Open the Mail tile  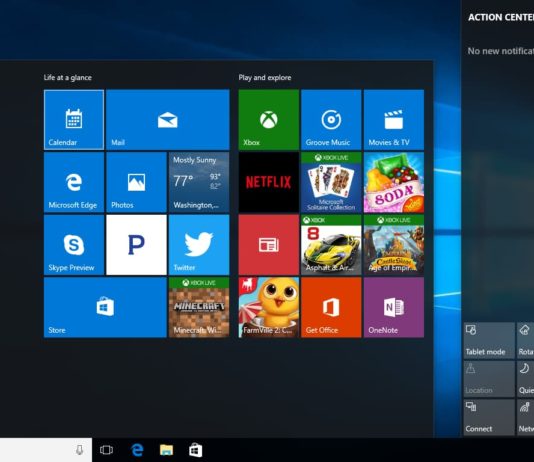168,120
